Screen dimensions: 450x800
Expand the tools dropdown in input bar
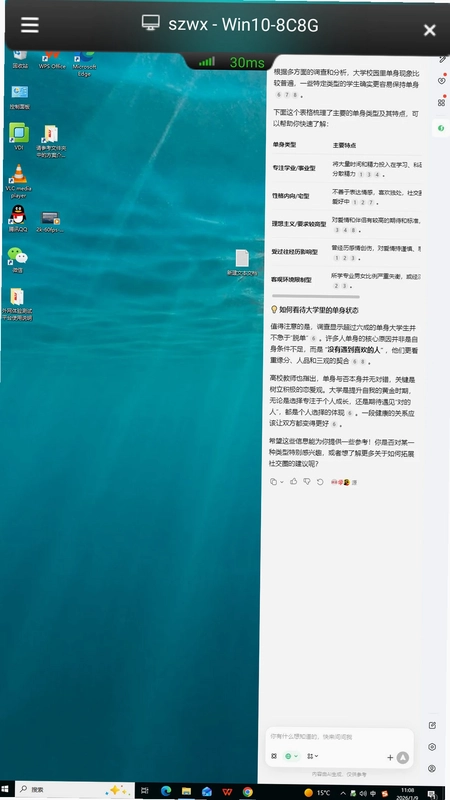312,756
